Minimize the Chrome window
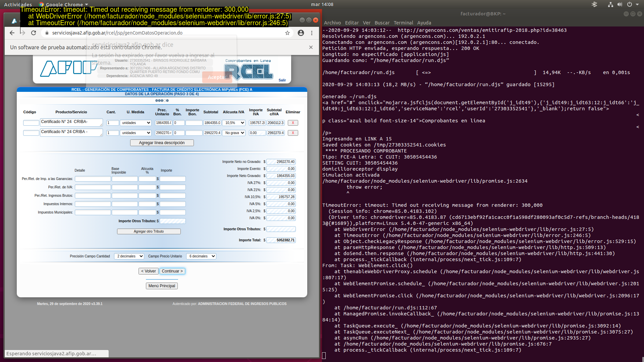The width and height of the screenshot is (644, 362). coord(302,20)
